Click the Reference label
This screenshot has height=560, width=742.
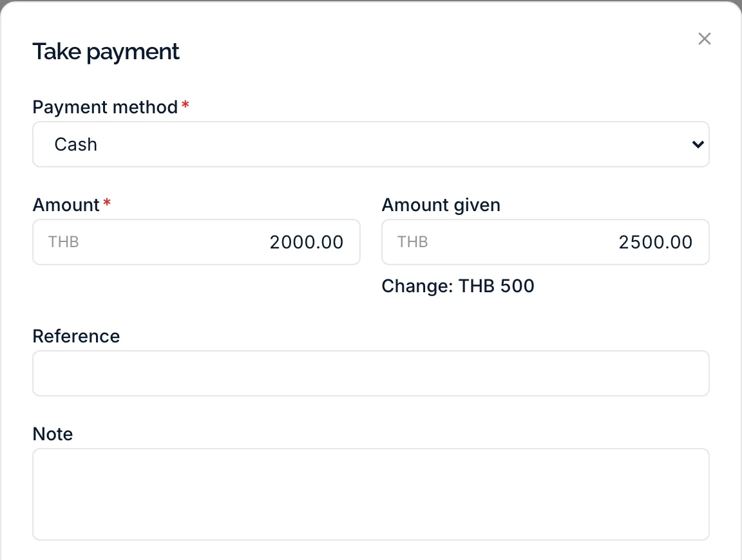point(76,336)
